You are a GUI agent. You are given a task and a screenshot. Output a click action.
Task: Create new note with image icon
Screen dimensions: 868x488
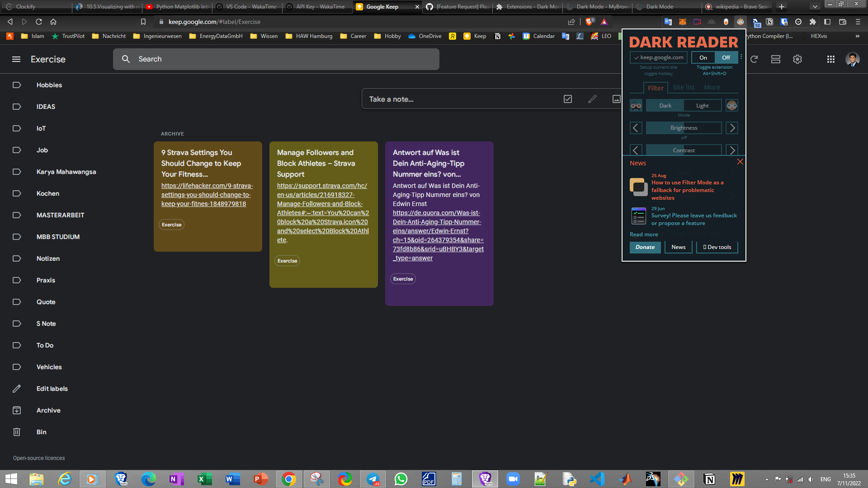click(616, 99)
